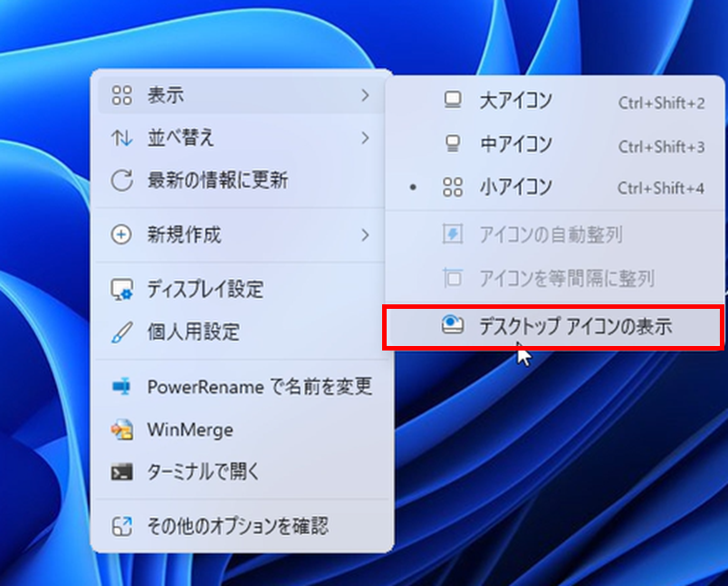Open 個人用設定

pos(241,332)
